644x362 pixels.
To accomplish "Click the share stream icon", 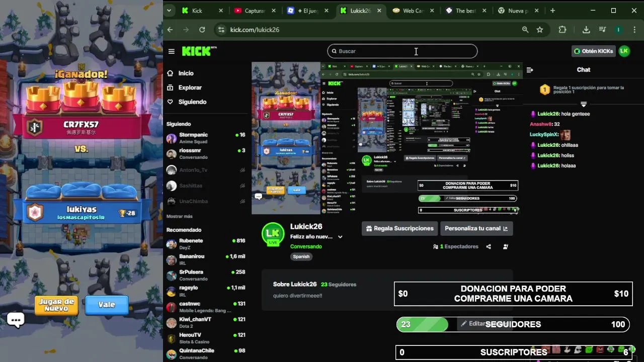I will coord(489,247).
